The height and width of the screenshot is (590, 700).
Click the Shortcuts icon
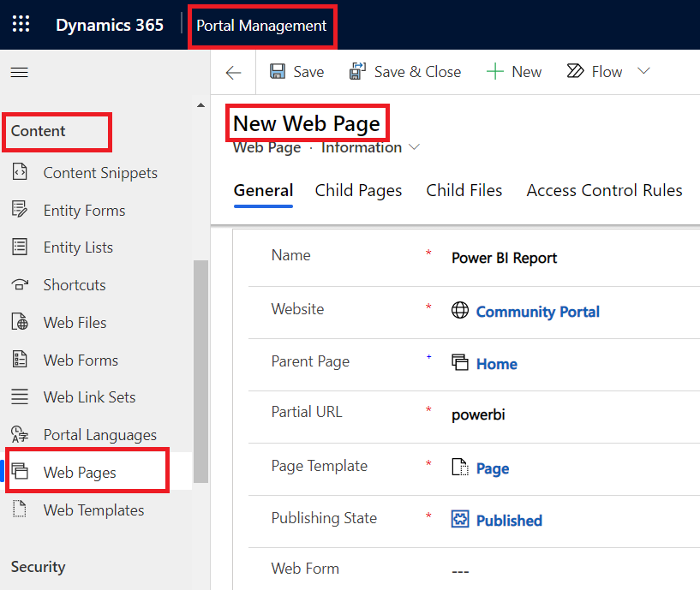[20, 284]
